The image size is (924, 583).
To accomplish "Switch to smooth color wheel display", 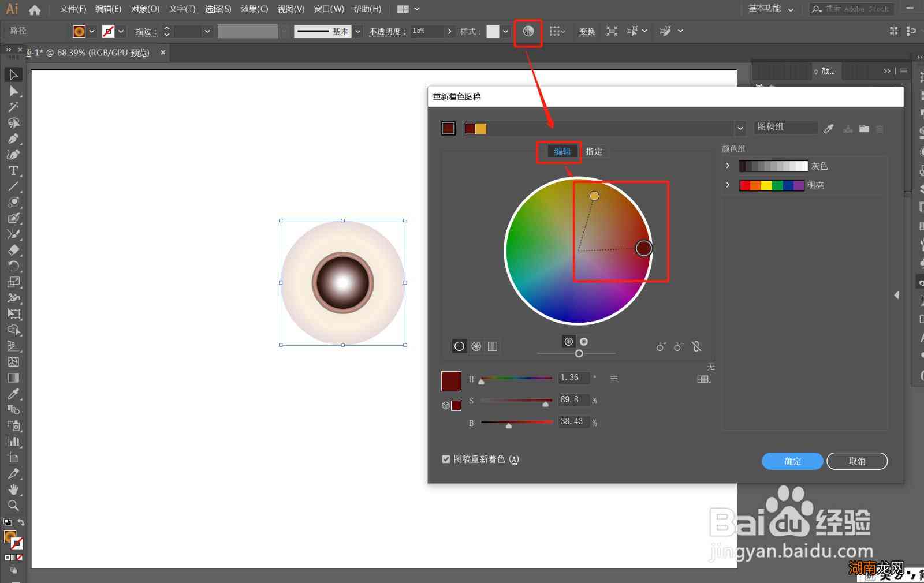I will point(459,346).
